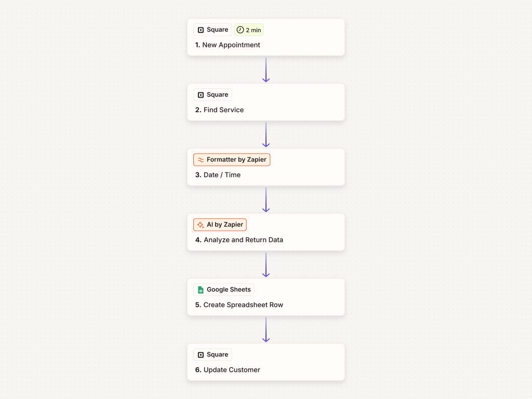The height and width of the screenshot is (399, 532).
Task: Click arrow above the Update Customer step
Action: coord(266,329)
